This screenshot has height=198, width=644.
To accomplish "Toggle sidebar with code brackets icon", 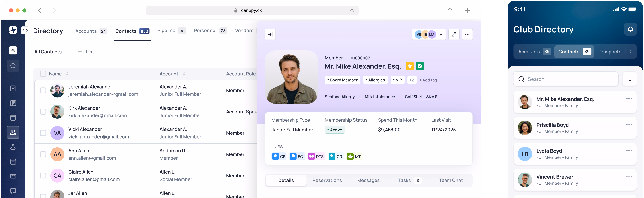I will click(x=25, y=30).
